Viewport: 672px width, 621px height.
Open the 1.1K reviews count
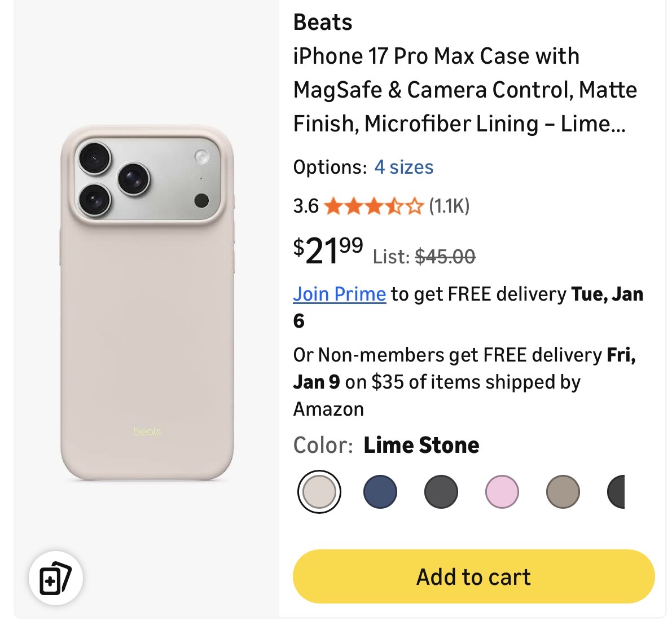449,206
